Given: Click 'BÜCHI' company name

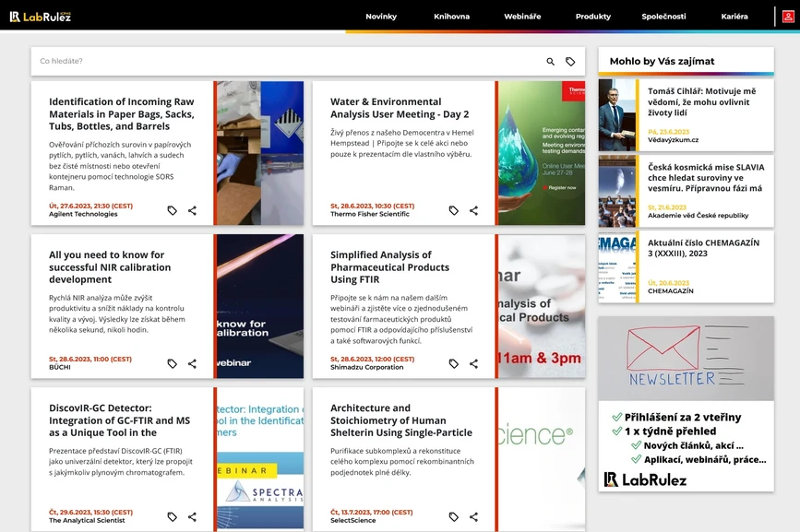Looking at the screenshot, I should click(x=60, y=367).
